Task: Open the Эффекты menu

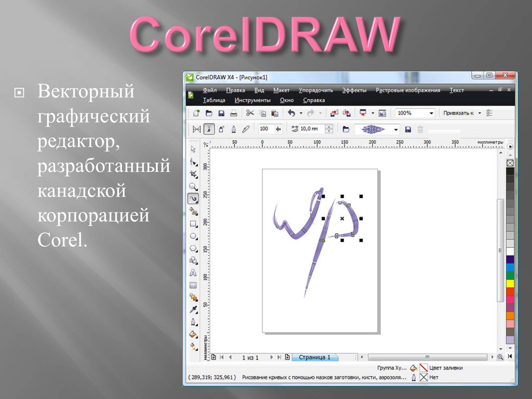Action: point(354,90)
